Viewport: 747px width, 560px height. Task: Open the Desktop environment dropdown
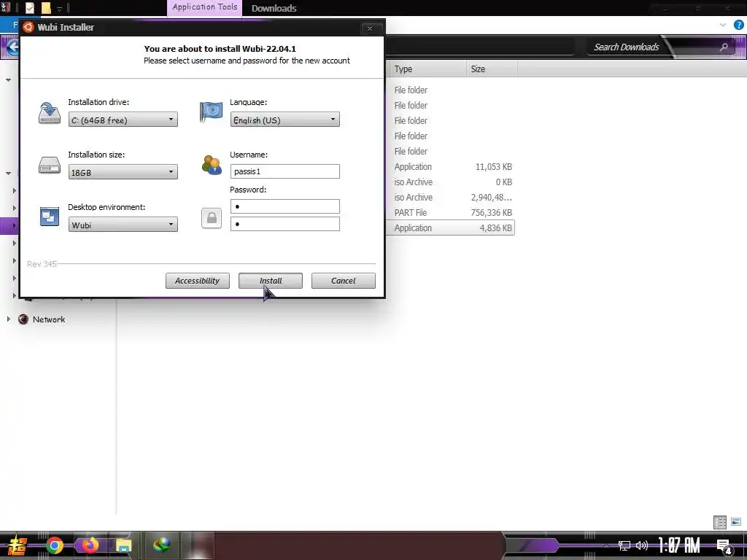click(123, 225)
